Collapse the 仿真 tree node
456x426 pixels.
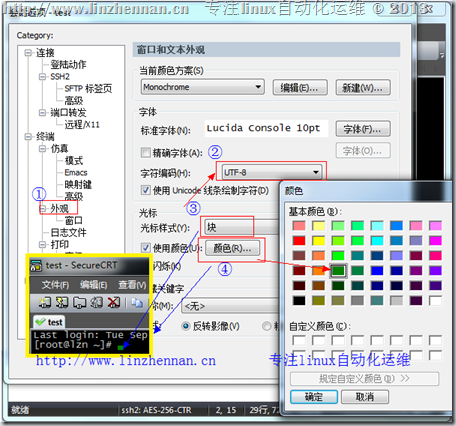coord(42,148)
